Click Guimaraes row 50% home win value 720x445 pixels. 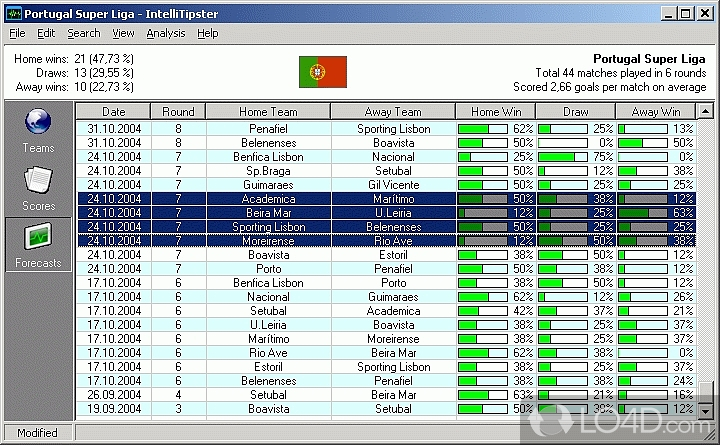click(x=523, y=185)
